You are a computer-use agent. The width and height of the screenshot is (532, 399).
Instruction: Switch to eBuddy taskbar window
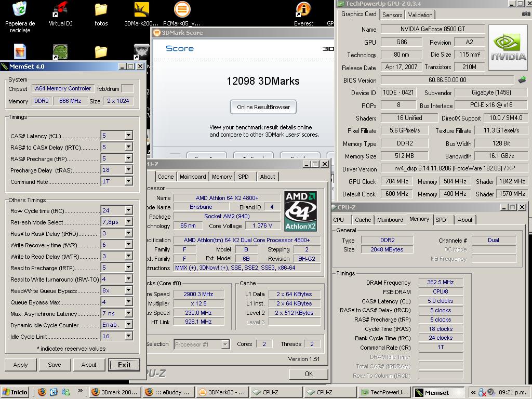[x=168, y=392]
